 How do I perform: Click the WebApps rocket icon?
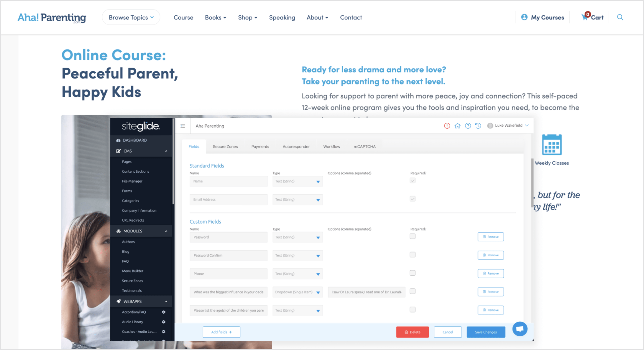[118, 301]
